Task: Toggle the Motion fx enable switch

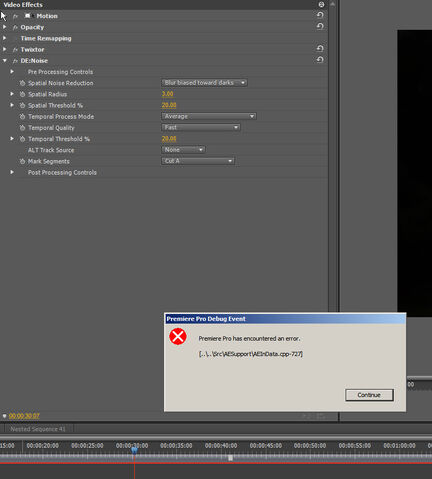Action: click(15, 16)
